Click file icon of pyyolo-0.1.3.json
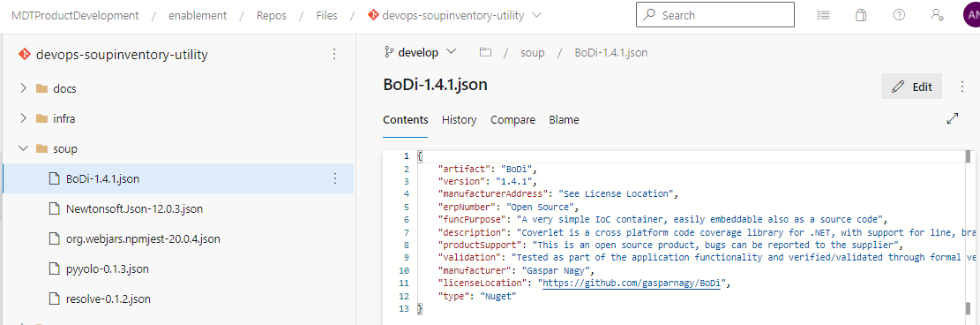The image size is (980, 325). click(x=54, y=268)
